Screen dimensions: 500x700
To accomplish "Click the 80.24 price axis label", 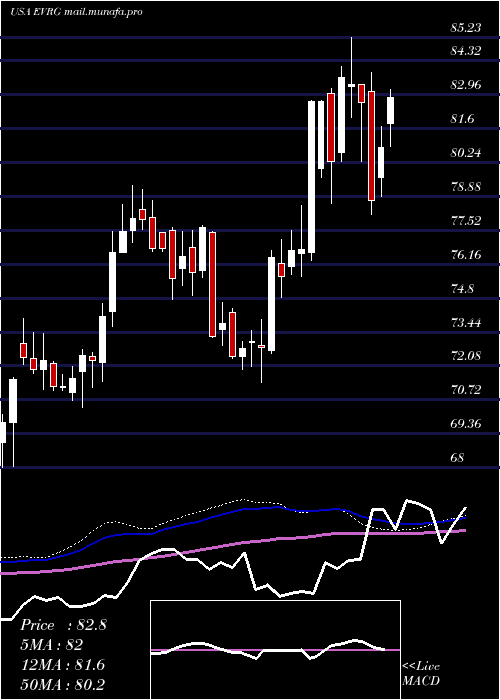I will point(466,153).
